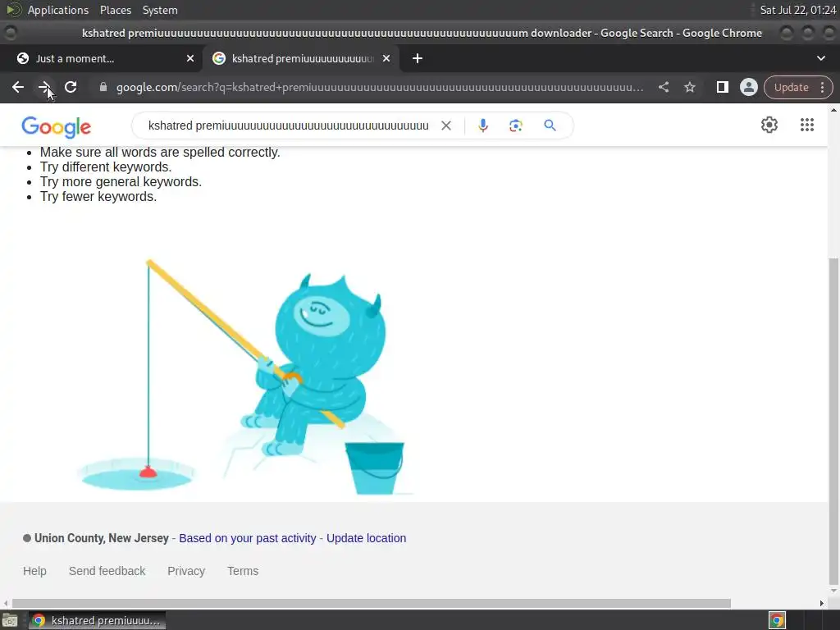The height and width of the screenshot is (630, 840).
Task: Switch to the 'Just a moment...' tab
Action: click(x=101, y=58)
